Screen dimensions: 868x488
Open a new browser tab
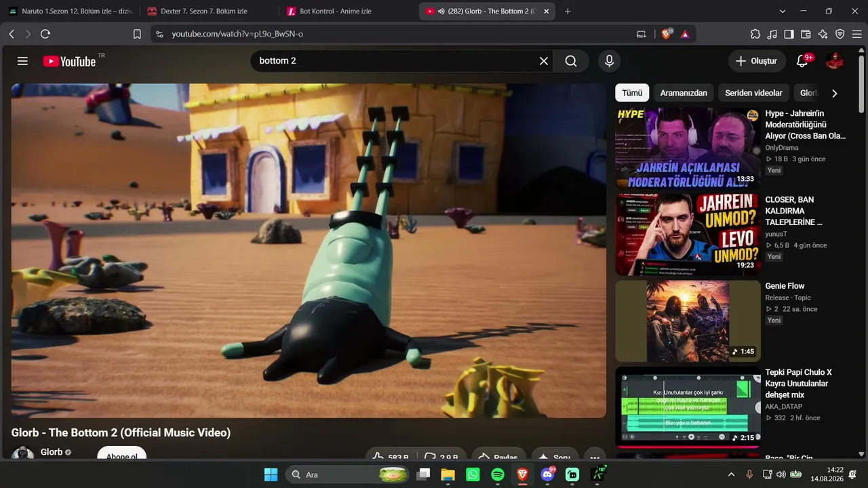(568, 12)
